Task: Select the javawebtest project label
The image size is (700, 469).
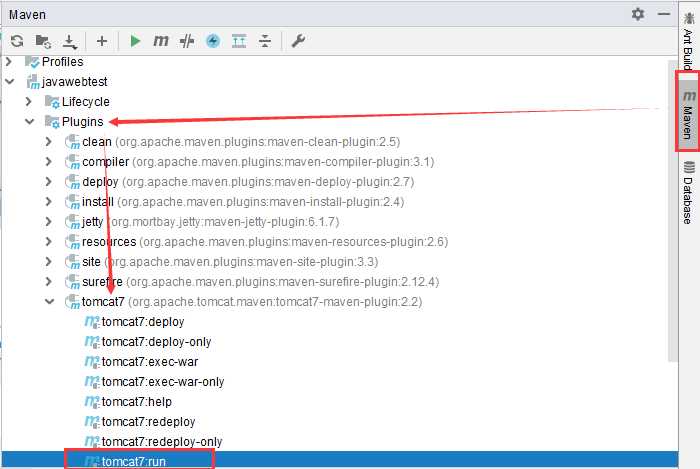Action: [x=75, y=82]
